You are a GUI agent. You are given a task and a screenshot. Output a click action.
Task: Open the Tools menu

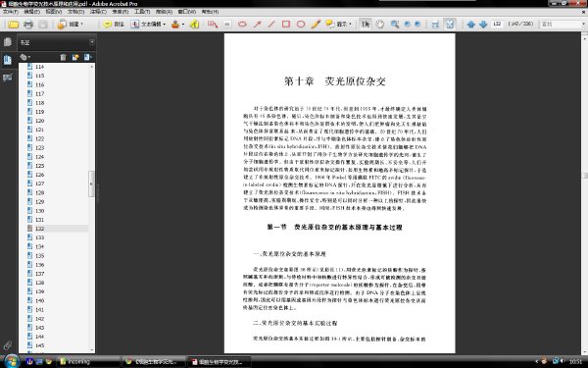142,12
